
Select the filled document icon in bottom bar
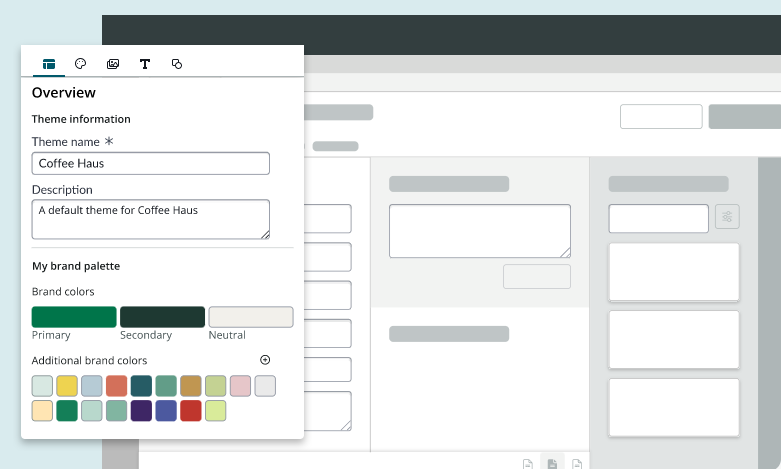(x=552, y=464)
